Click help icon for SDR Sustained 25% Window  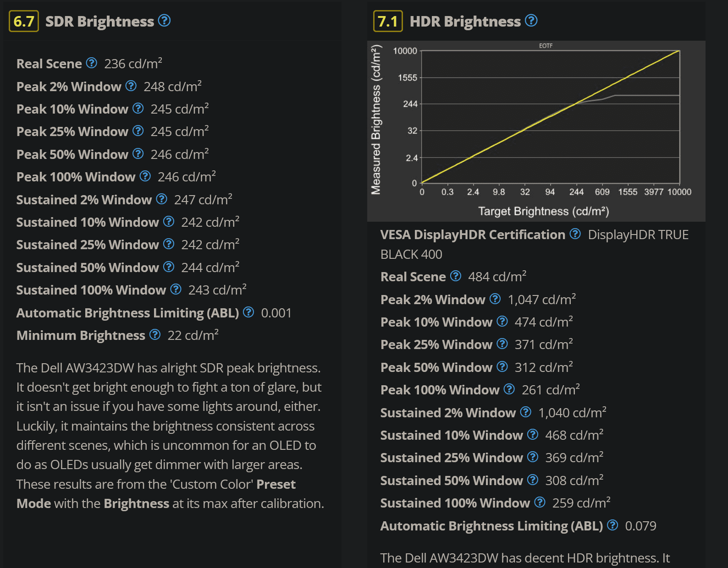169,244
